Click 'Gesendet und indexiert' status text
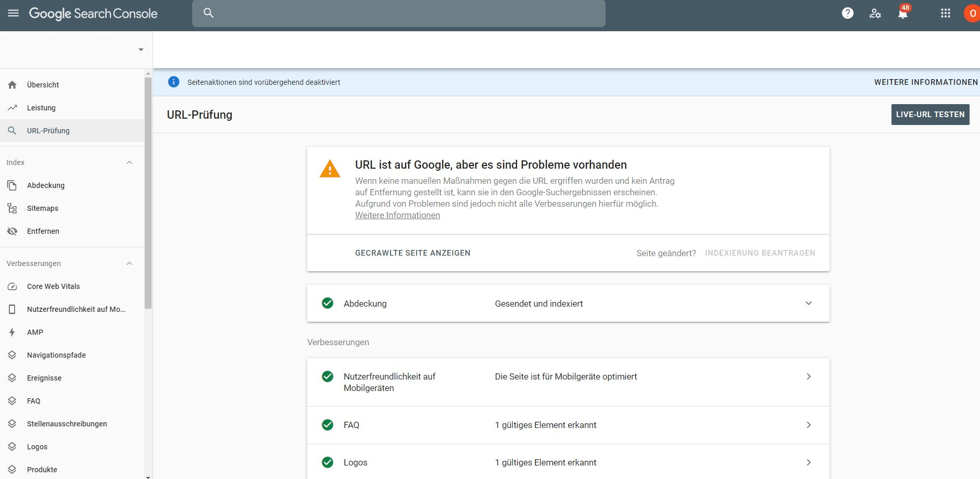This screenshot has width=980, height=479. tap(538, 304)
